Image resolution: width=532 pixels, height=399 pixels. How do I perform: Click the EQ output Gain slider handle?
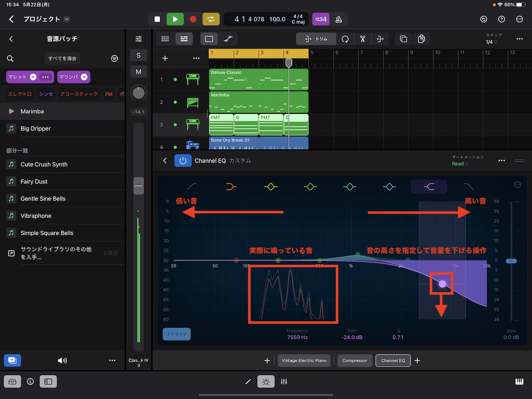(511, 261)
